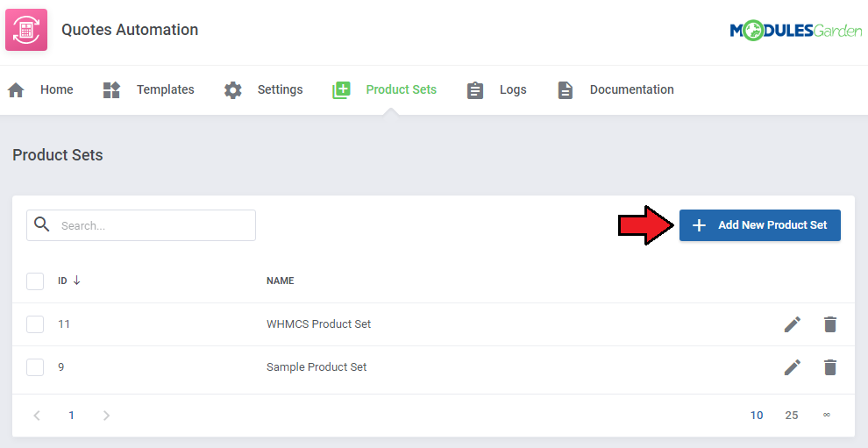Screen dimensions: 868x448
Task: Click the WHMCS Product Set name
Action: [x=319, y=324]
